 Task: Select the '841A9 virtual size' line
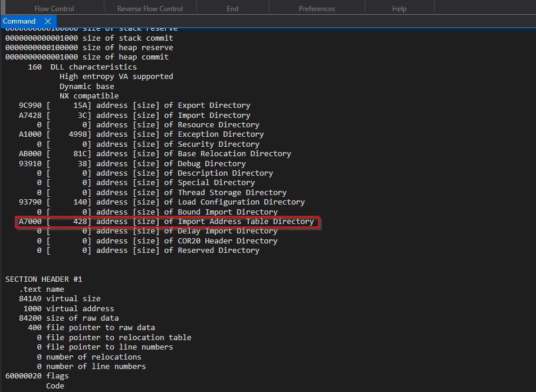[60, 299]
